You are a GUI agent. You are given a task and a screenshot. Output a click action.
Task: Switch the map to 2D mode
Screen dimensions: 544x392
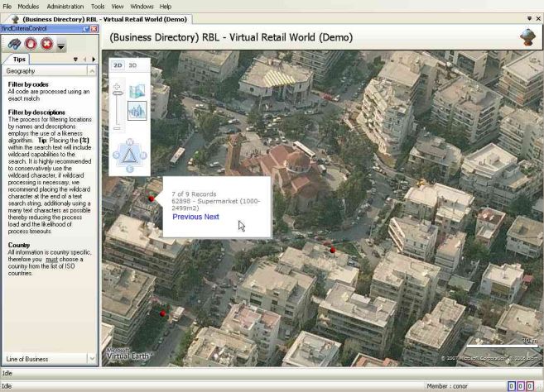coord(118,65)
